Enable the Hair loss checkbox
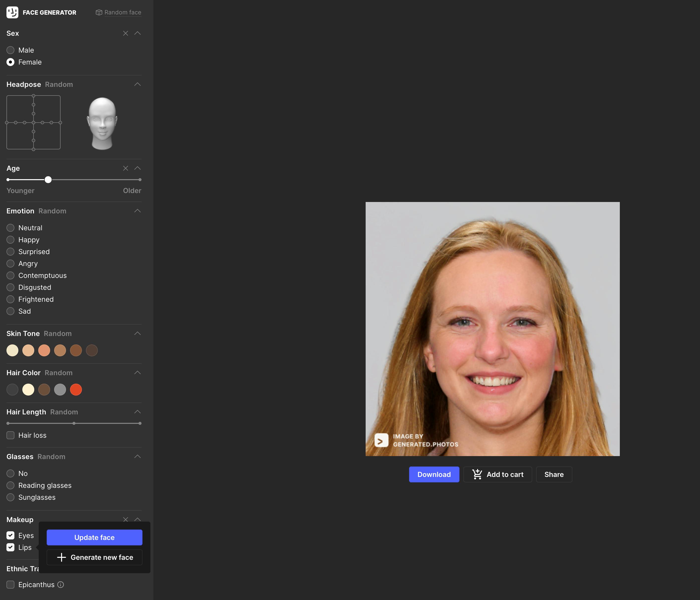This screenshot has height=600, width=700. pyautogui.click(x=10, y=435)
